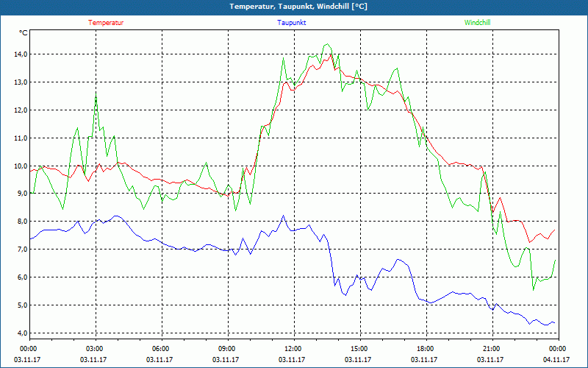Screen dimensions: 588x368
Task: Click the °C unit label on the y-axis
Action: pos(24,33)
